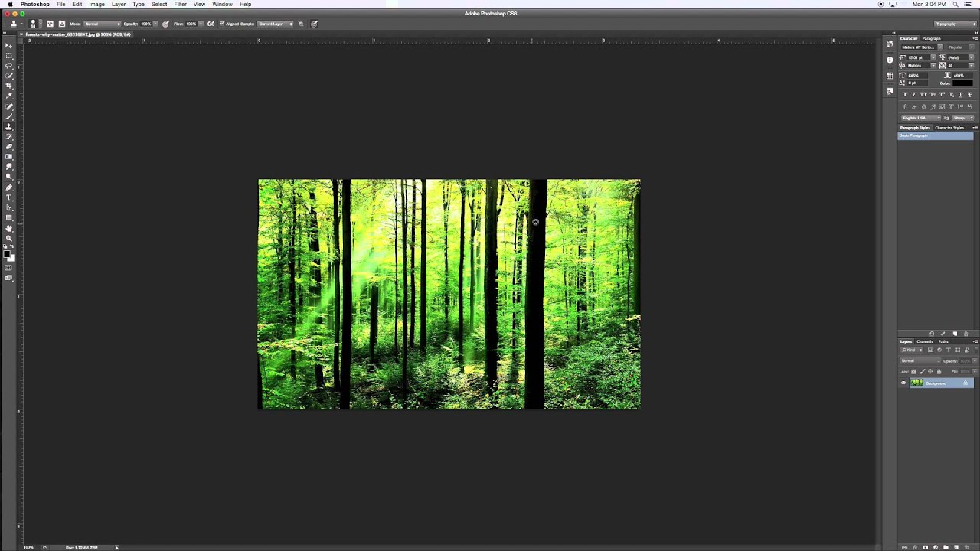Image resolution: width=980 pixels, height=551 pixels.
Task: Open the Sample Current Layer dropdown
Action: 276,24
